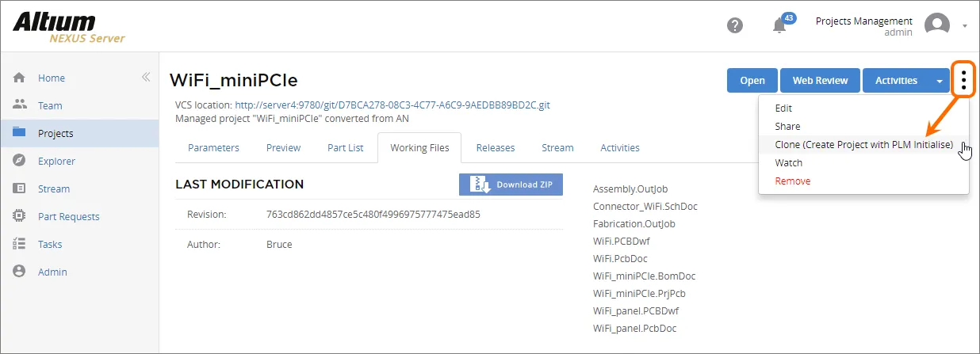The image size is (980, 354).
Task: Go to Home in navigation
Action: (52, 78)
